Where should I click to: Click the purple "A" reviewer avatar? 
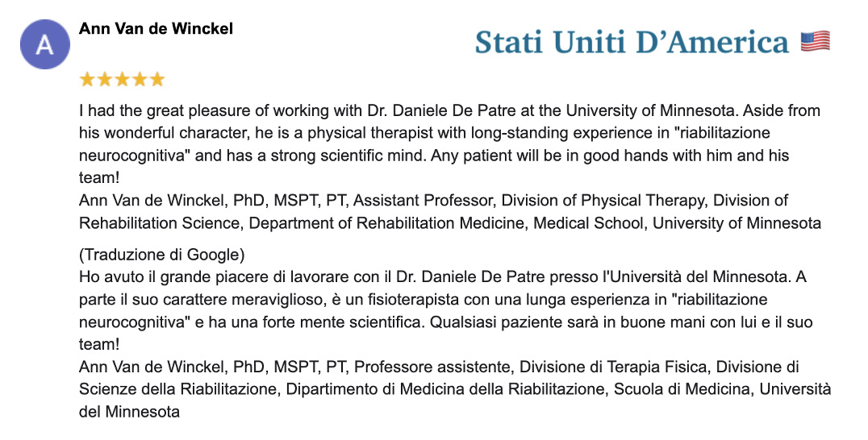45,44
